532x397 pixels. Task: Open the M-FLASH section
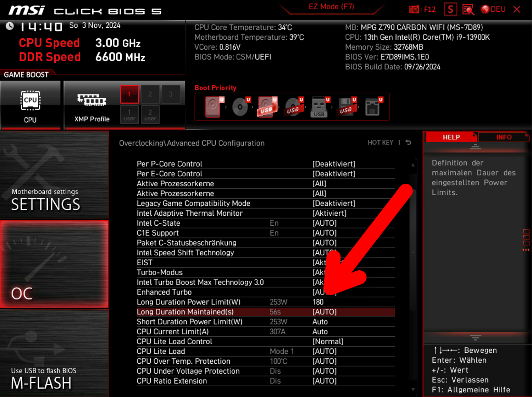(x=54, y=353)
